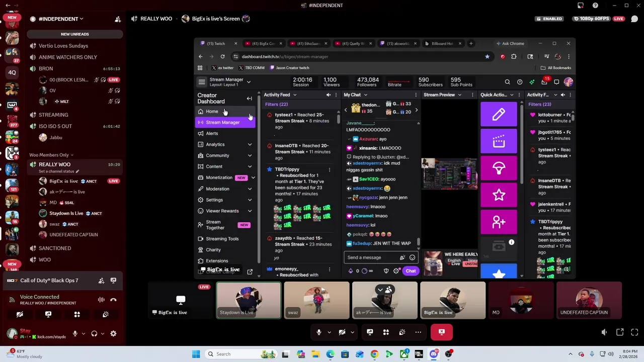Click Windows Start button
644x362 pixels.
(x=196, y=354)
